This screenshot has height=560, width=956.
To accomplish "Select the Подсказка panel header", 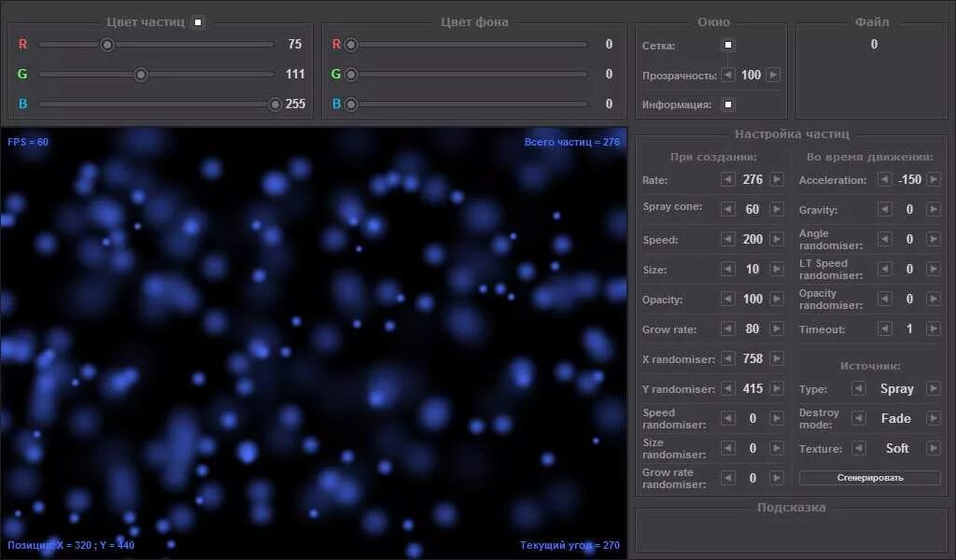I will (793, 507).
